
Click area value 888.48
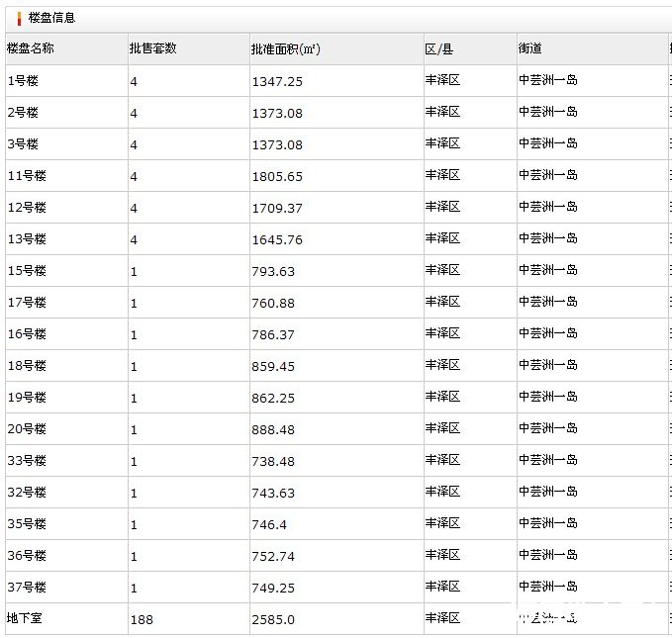click(273, 429)
